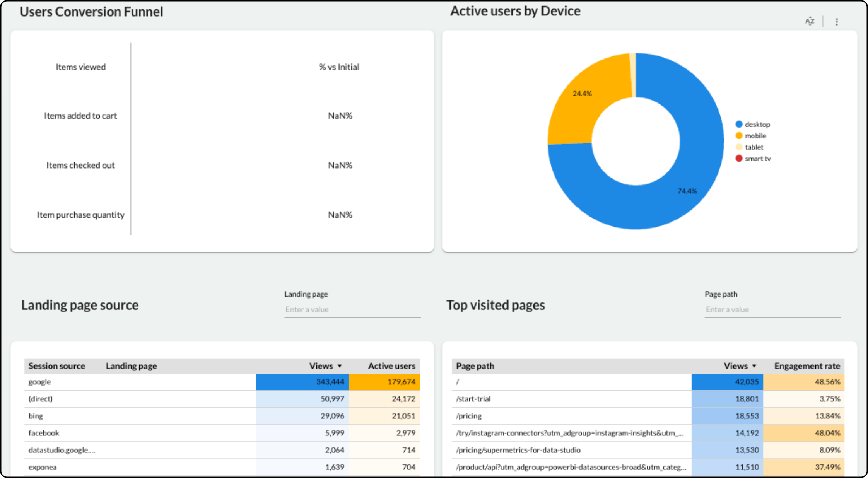Click the blue desktop legend dot
The height and width of the screenshot is (478, 868).
click(739, 124)
